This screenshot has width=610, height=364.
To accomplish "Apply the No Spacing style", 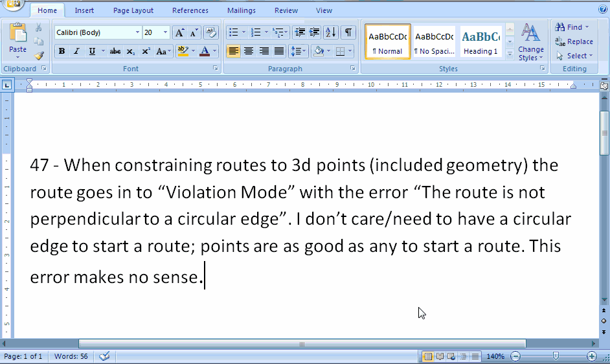I will tap(434, 41).
